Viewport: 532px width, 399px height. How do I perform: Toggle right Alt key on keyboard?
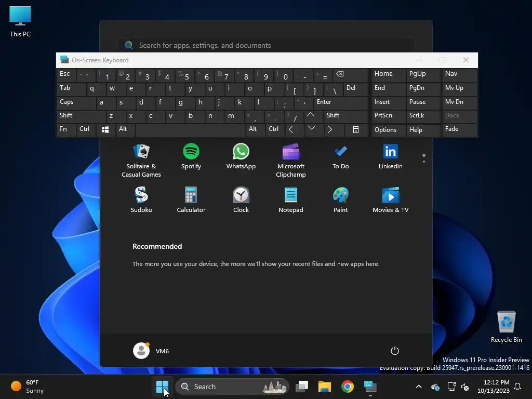255,129
